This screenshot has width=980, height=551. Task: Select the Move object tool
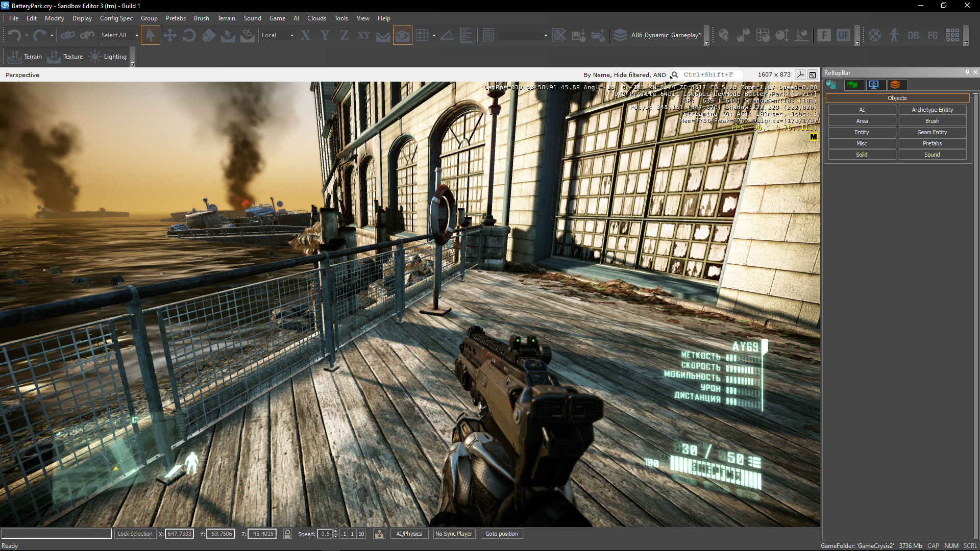[170, 35]
